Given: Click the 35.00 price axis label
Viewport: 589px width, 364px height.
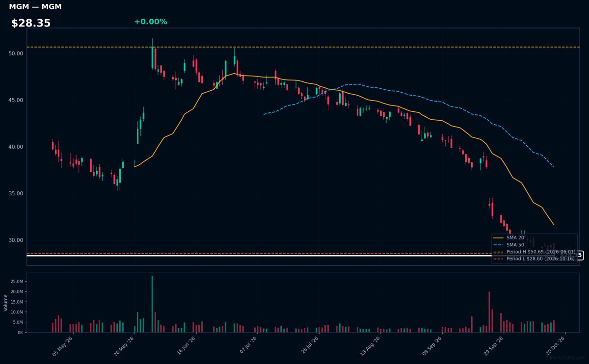Looking at the screenshot, I should pyautogui.click(x=16, y=193).
